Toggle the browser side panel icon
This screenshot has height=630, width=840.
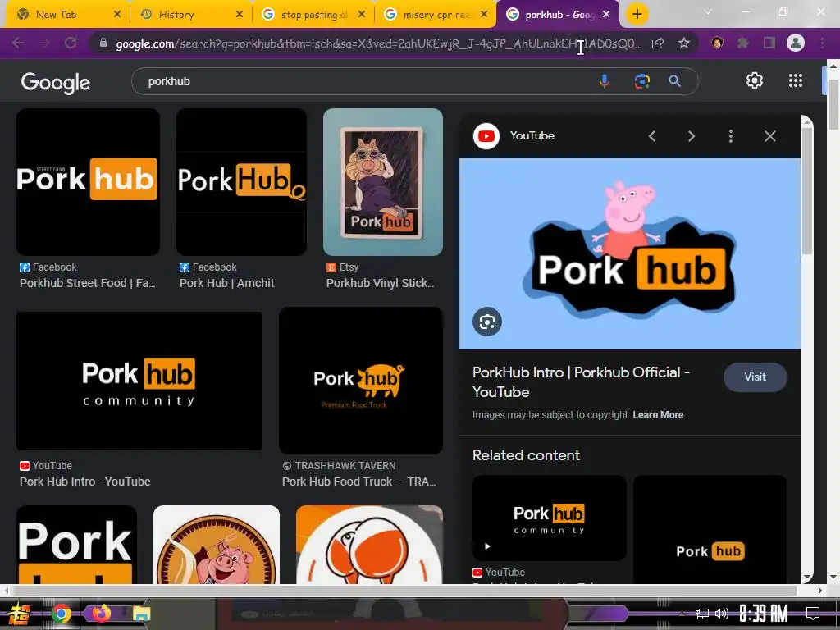pyautogui.click(x=769, y=43)
